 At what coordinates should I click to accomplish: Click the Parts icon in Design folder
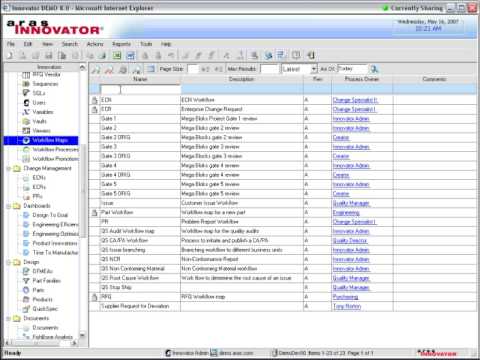pyautogui.click(x=26, y=290)
